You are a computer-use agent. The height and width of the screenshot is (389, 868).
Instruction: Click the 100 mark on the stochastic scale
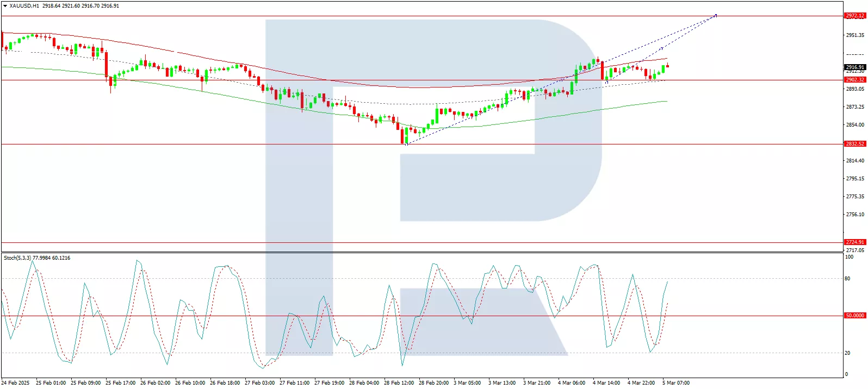(848, 257)
